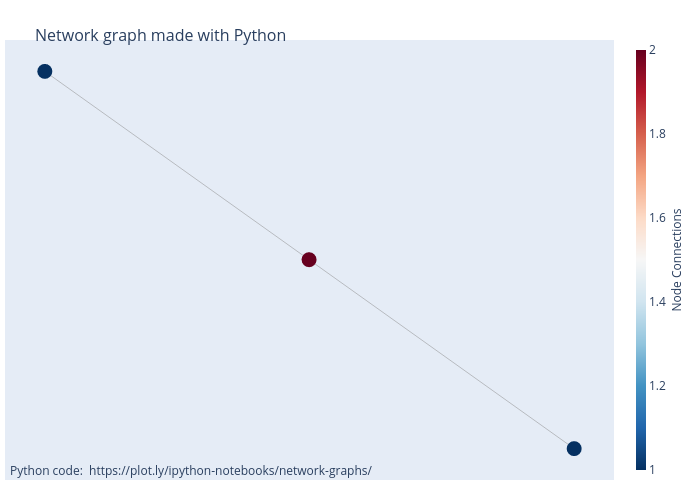Click the dark red center node
700x500 pixels.
[x=309, y=260]
